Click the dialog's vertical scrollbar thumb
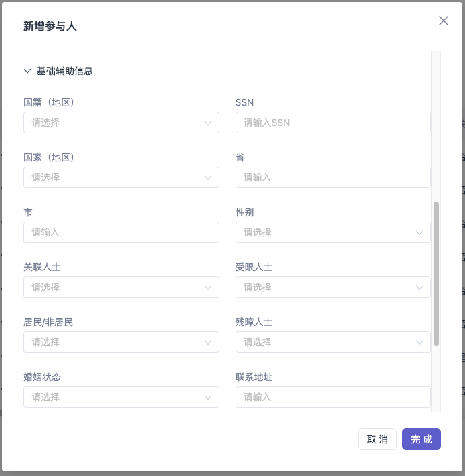The height and width of the screenshot is (476, 465). pyautogui.click(x=436, y=274)
